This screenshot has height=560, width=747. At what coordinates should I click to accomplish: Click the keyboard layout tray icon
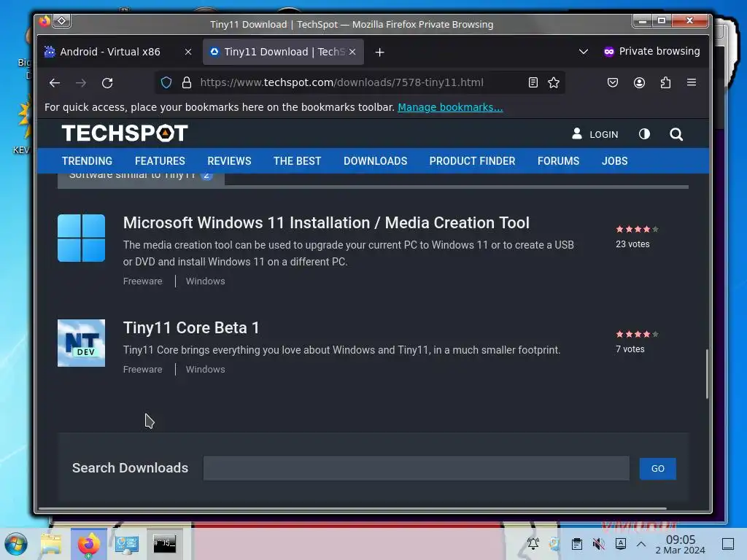tap(621, 544)
